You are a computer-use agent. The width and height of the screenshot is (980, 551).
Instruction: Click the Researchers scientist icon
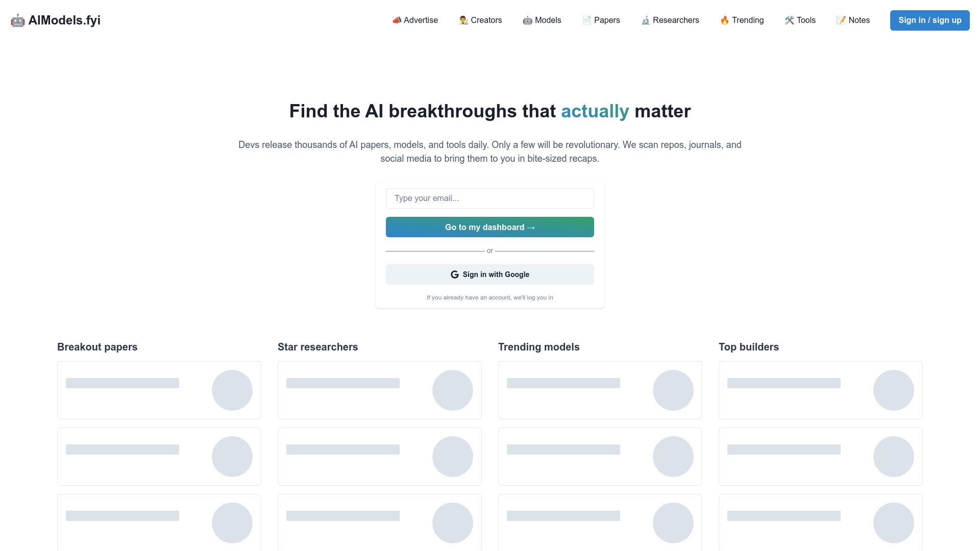(645, 20)
